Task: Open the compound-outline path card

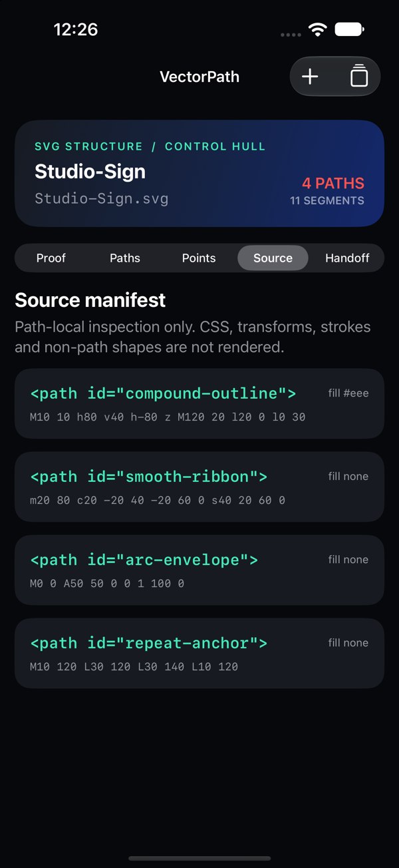Action: click(x=199, y=403)
